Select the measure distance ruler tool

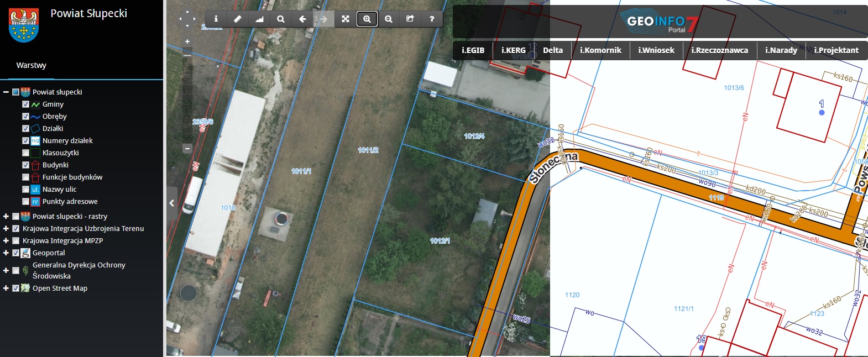pos(238,19)
